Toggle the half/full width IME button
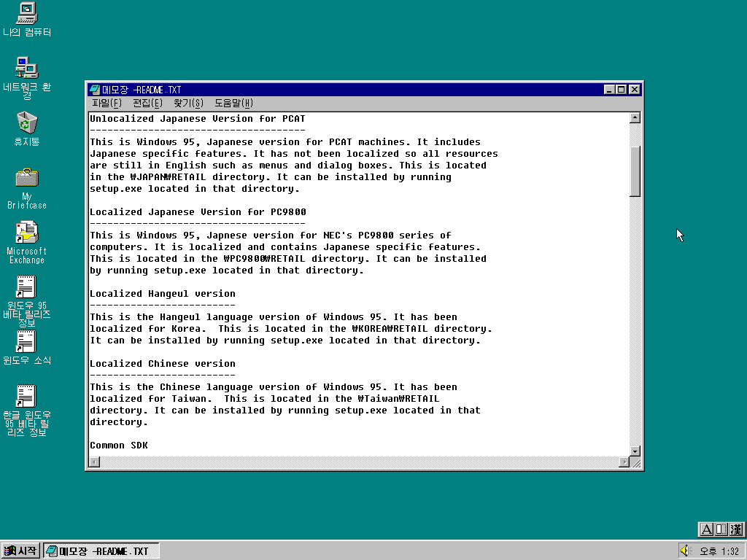The height and width of the screenshot is (560, 747). (721, 529)
